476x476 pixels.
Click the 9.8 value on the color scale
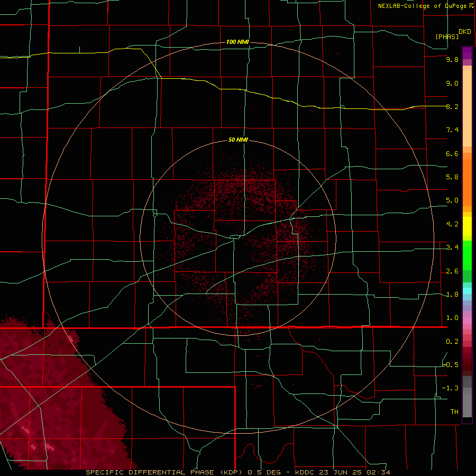coord(452,59)
